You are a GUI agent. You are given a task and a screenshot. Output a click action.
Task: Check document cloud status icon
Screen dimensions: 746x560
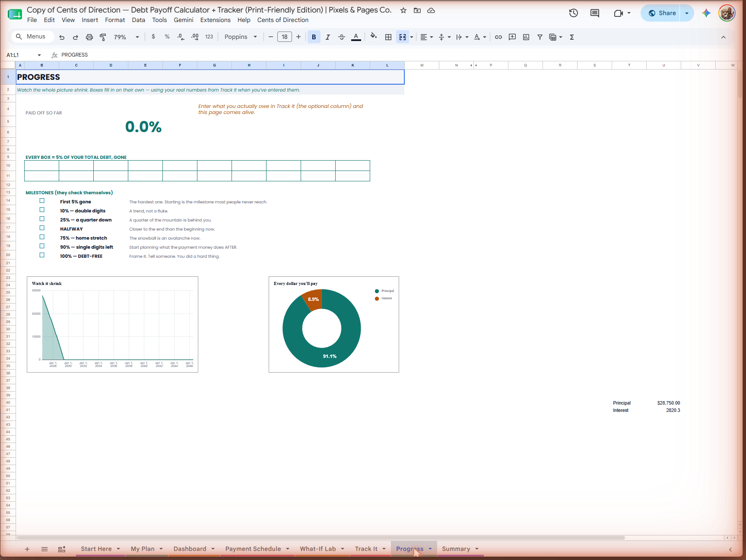(x=431, y=10)
